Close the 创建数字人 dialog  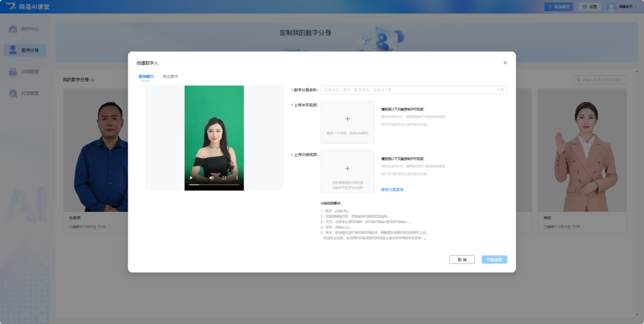[x=505, y=63]
